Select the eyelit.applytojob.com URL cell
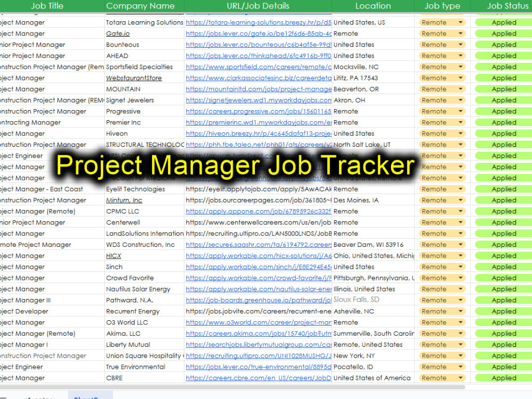This screenshot has width=532, height=399. (x=258, y=189)
